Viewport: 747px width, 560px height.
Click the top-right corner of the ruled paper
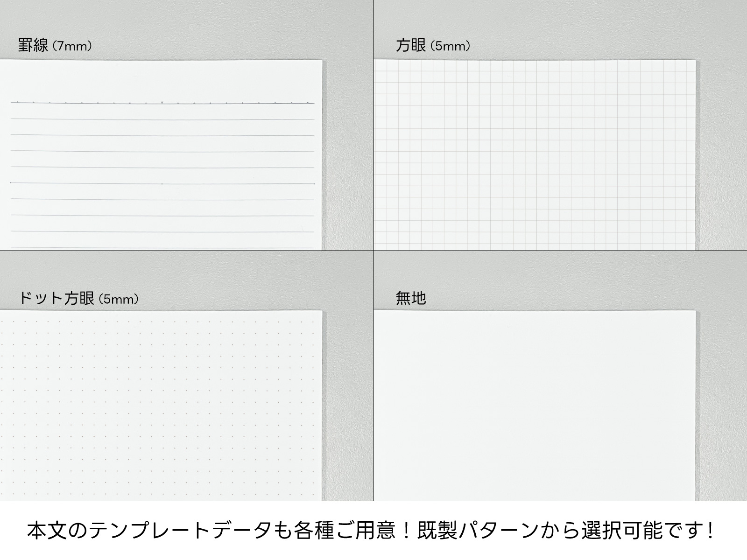(x=322, y=61)
